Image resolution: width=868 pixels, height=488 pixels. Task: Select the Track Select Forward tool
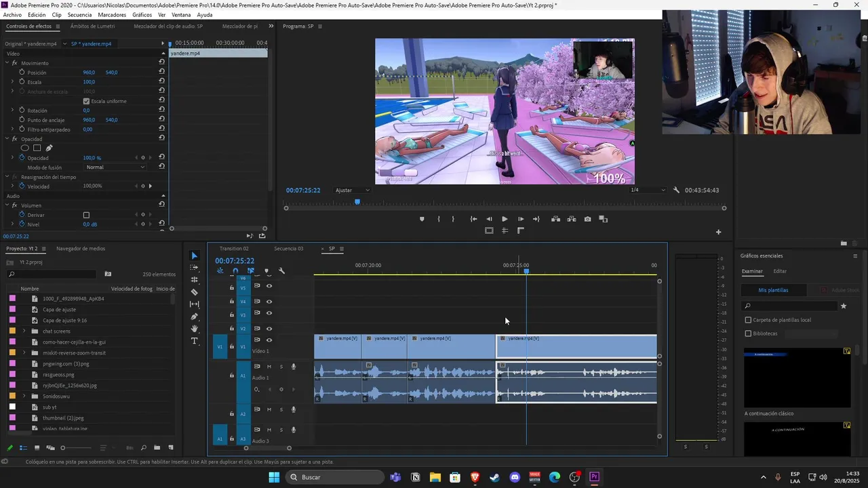click(x=195, y=268)
